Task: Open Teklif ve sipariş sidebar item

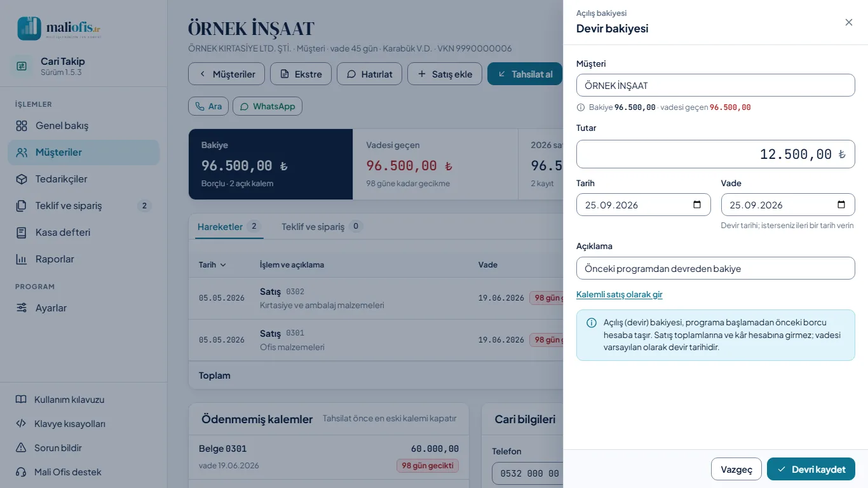Action: point(84,206)
